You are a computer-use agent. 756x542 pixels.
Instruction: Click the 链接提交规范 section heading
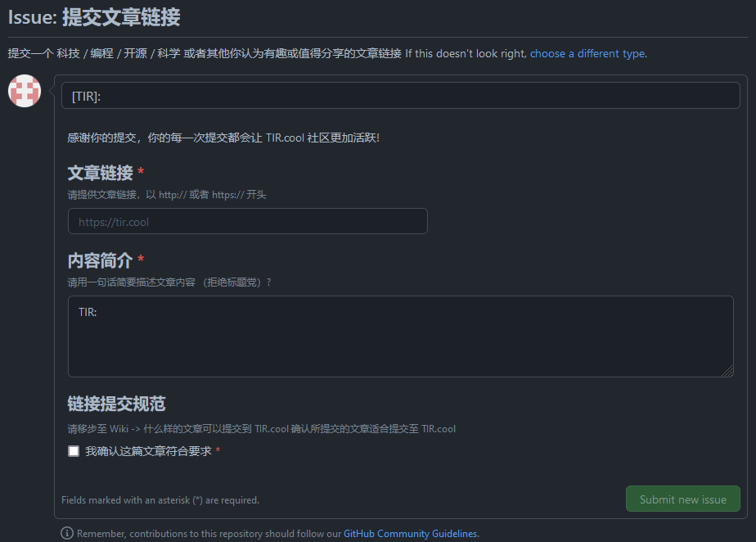(x=117, y=404)
